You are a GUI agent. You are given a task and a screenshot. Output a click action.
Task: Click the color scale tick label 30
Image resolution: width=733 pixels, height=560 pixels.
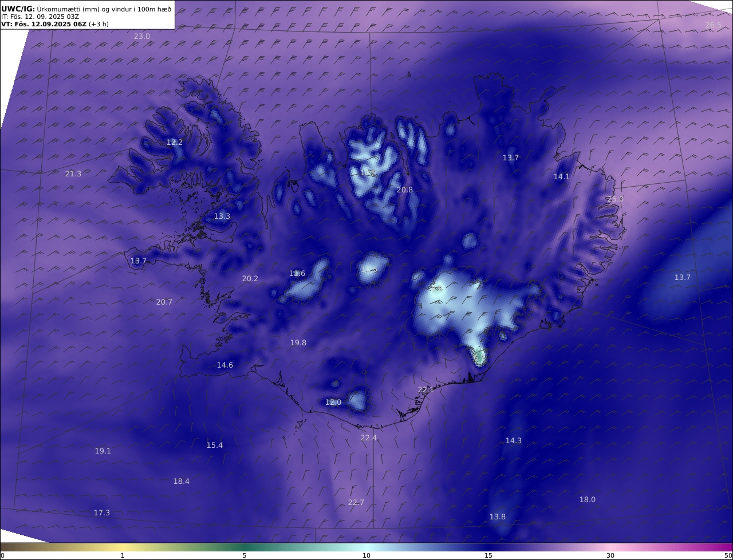tap(610, 555)
